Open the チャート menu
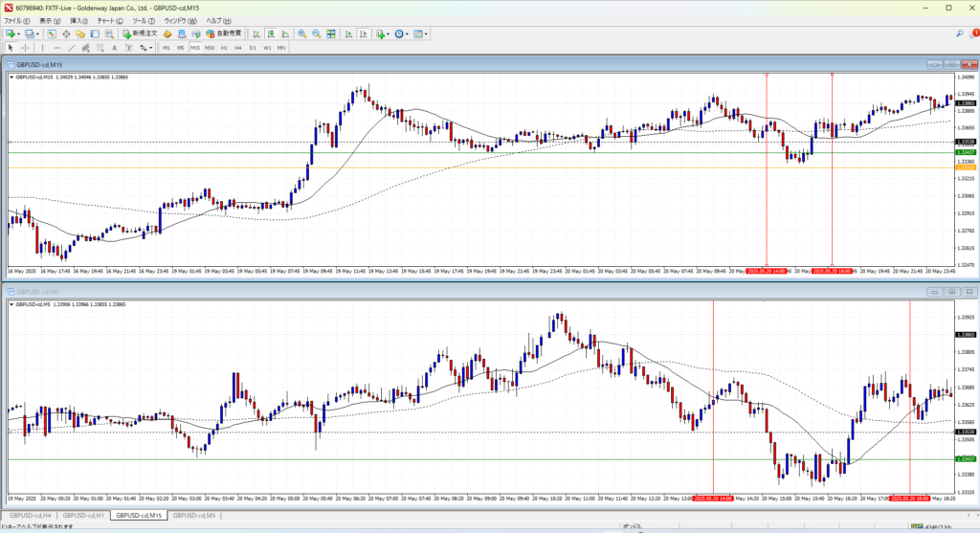Image resolution: width=980 pixels, height=533 pixels. pos(107,20)
